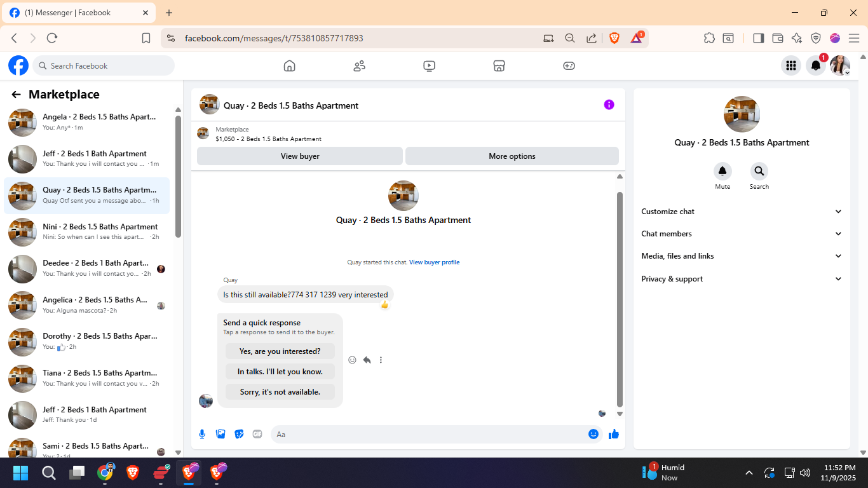The height and width of the screenshot is (488, 868).
Task: Expand Privacy & support section
Action: [x=742, y=279]
